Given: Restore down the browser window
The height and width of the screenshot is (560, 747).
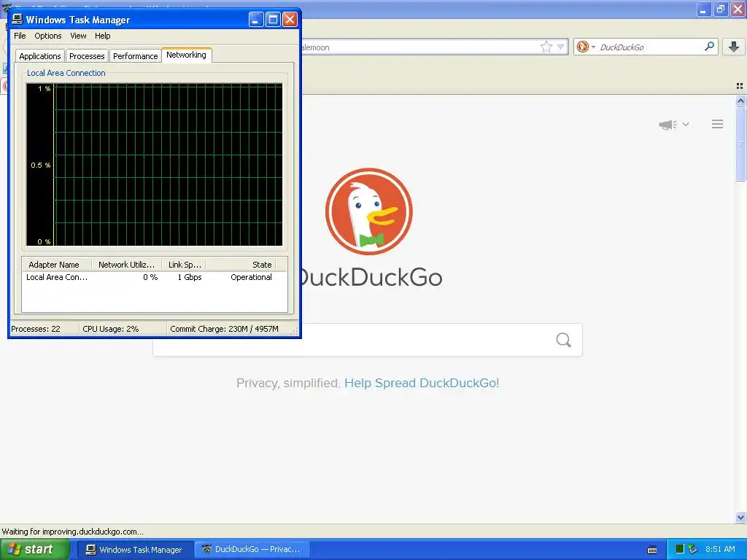Looking at the screenshot, I should (720, 9).
